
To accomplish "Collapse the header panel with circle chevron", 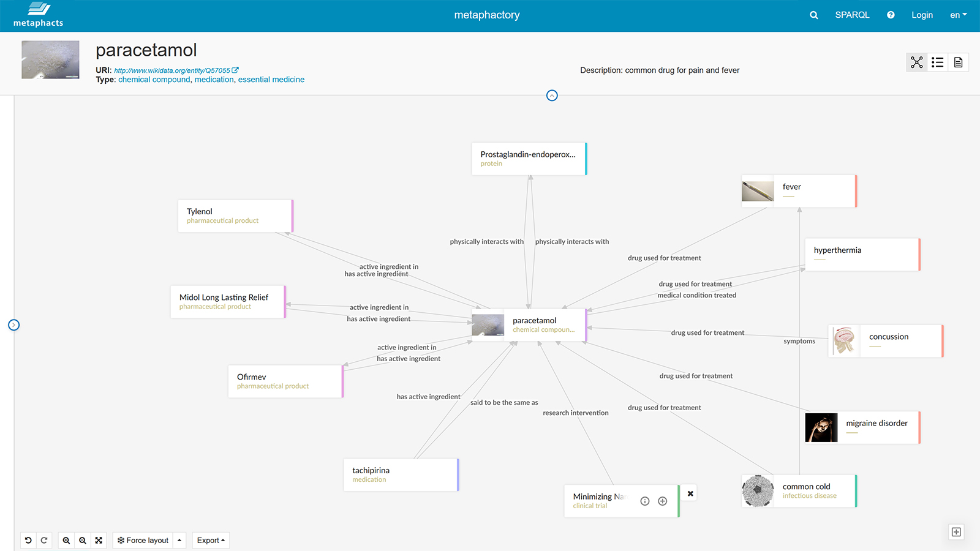I will click(552, 96).
